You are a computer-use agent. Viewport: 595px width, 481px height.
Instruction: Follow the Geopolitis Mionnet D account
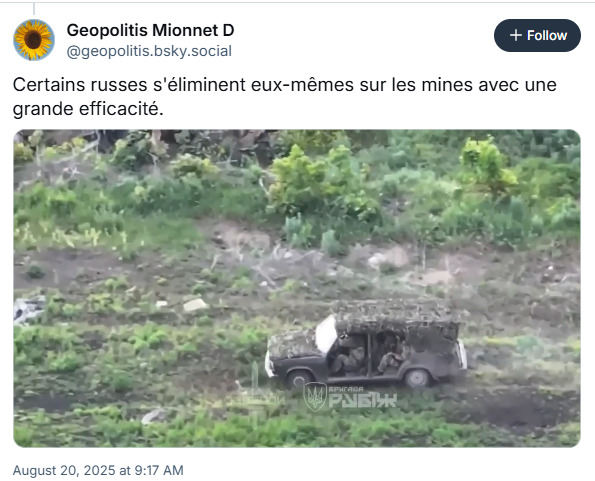[537, 35]
